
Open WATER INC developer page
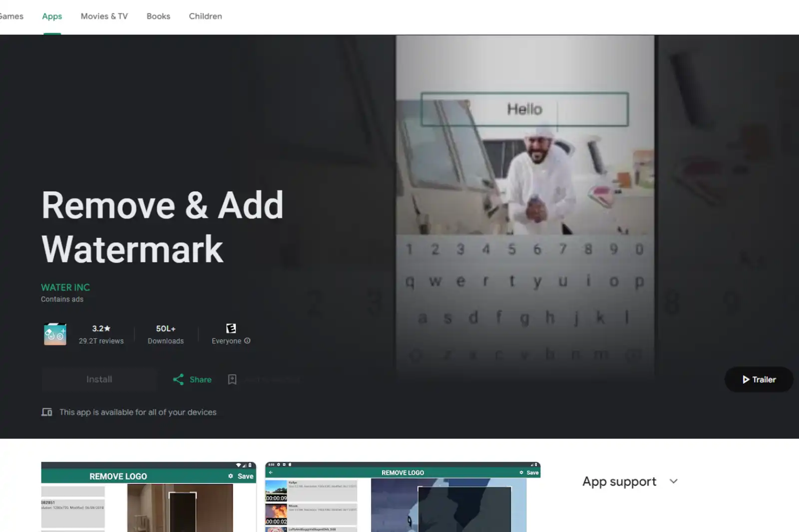[65, 287]
